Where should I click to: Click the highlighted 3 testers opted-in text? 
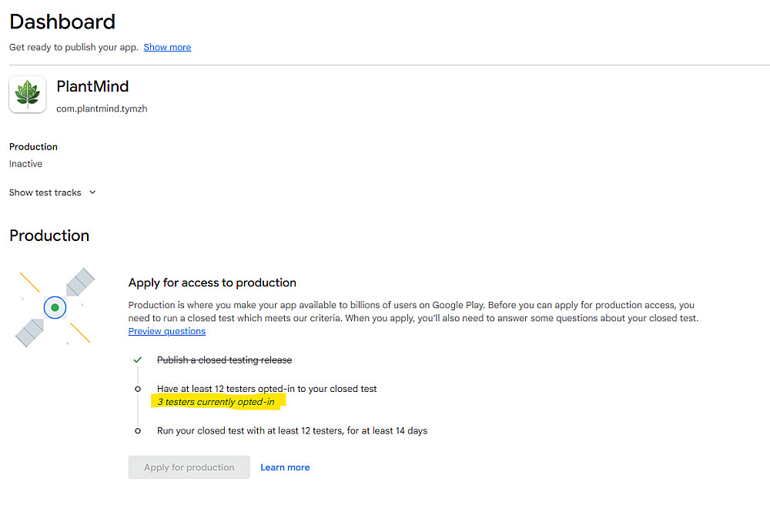[x=216, y=402]
